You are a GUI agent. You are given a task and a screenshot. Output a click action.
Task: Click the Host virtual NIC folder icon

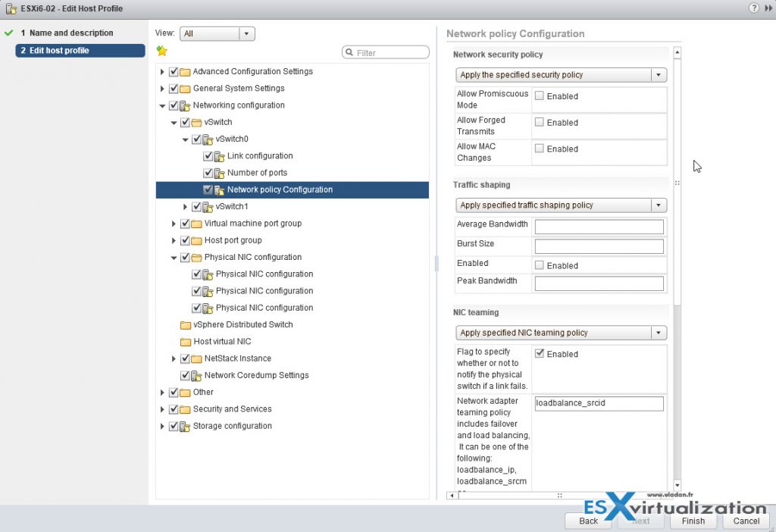(186, 342)
